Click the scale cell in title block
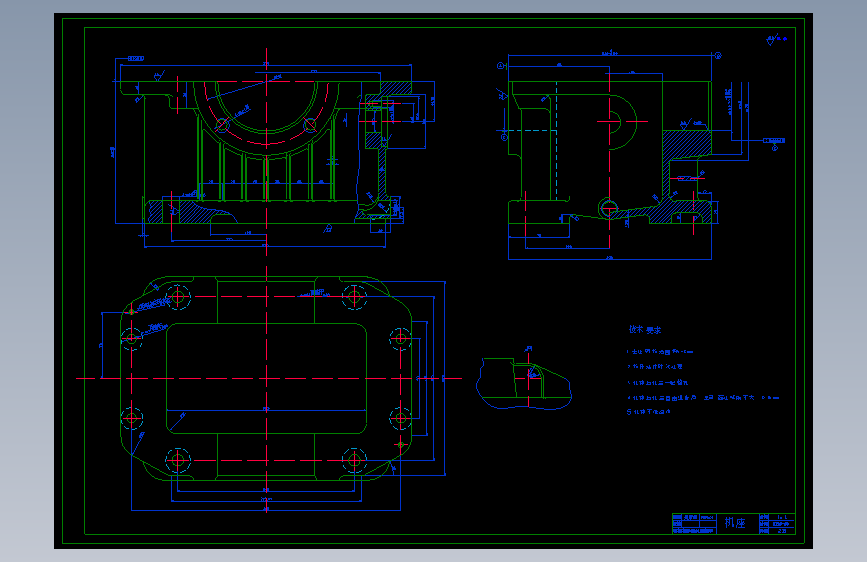 782,518
